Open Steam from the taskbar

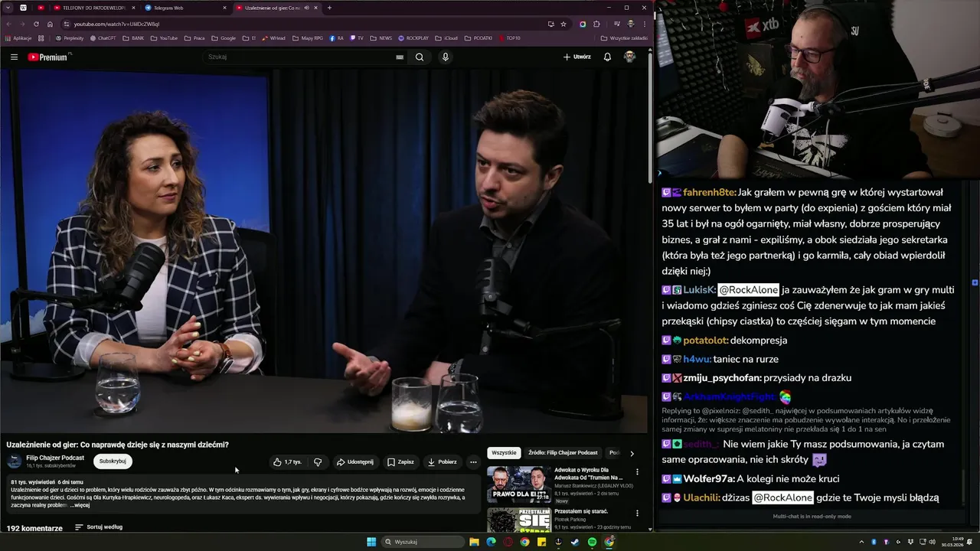(x=575, y=542)
